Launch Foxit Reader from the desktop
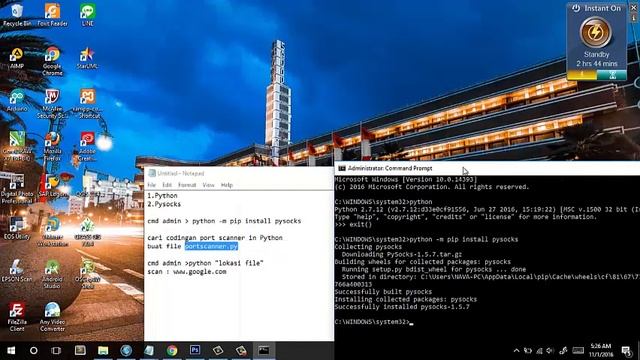This screenshot has height=360, width=640. coord(52,15)
